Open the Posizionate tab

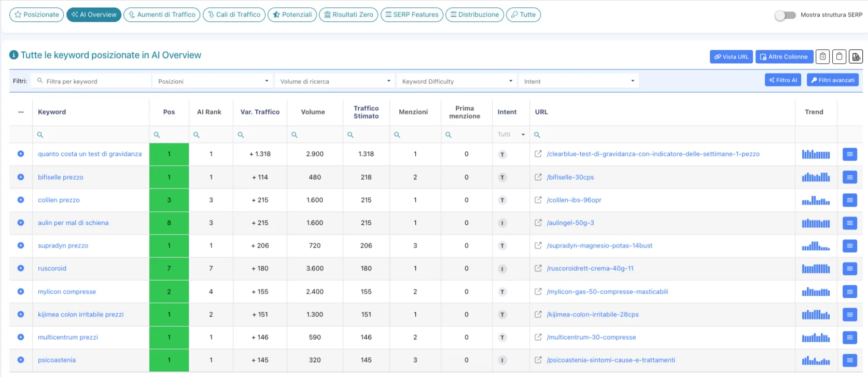pos(37,15)
